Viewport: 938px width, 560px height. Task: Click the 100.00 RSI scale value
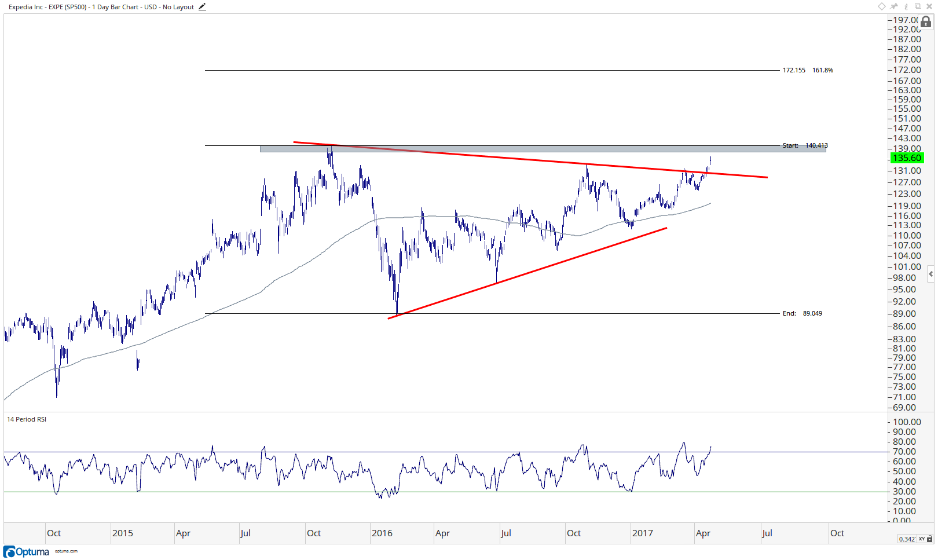pos(907,422)
